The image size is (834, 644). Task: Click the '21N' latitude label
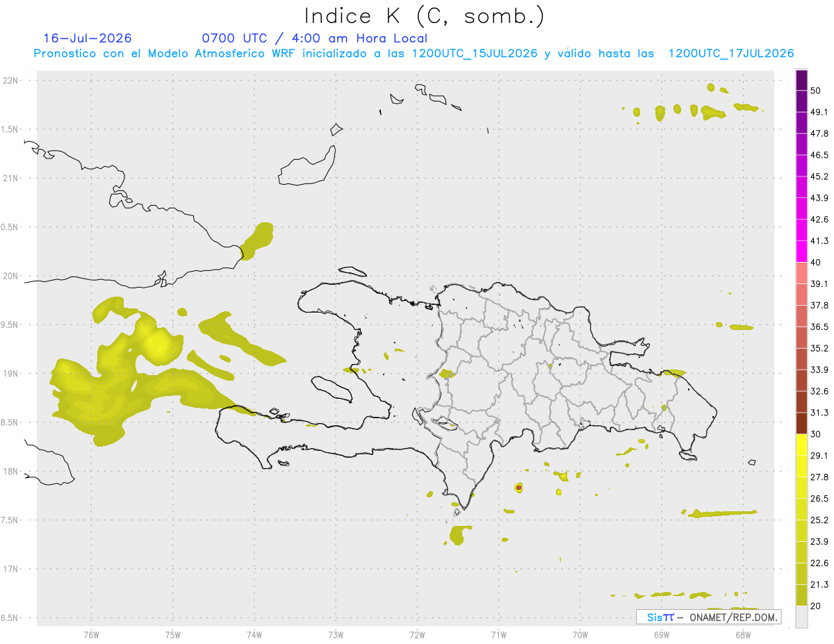tap(10, 178)
